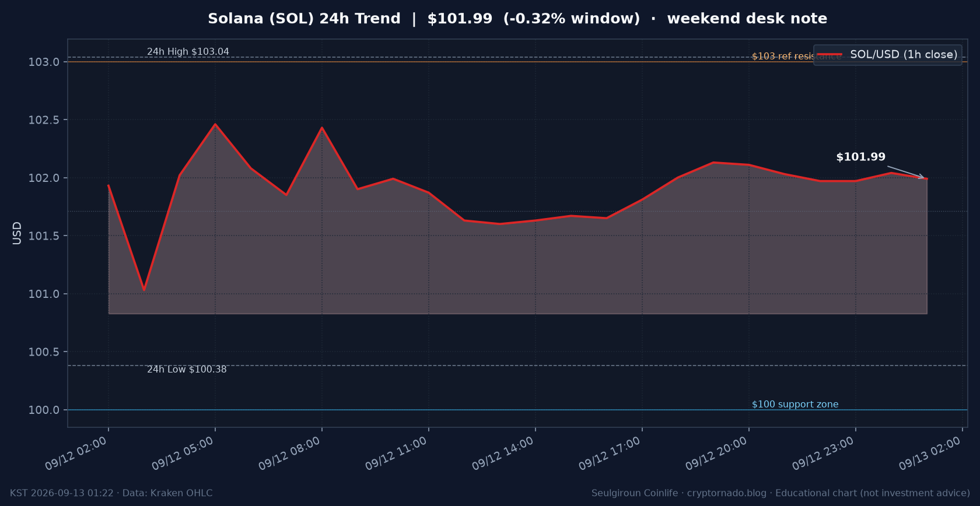
Task: Click the 100.0 y-axis tick label
Action: click(x=44, y=410)
